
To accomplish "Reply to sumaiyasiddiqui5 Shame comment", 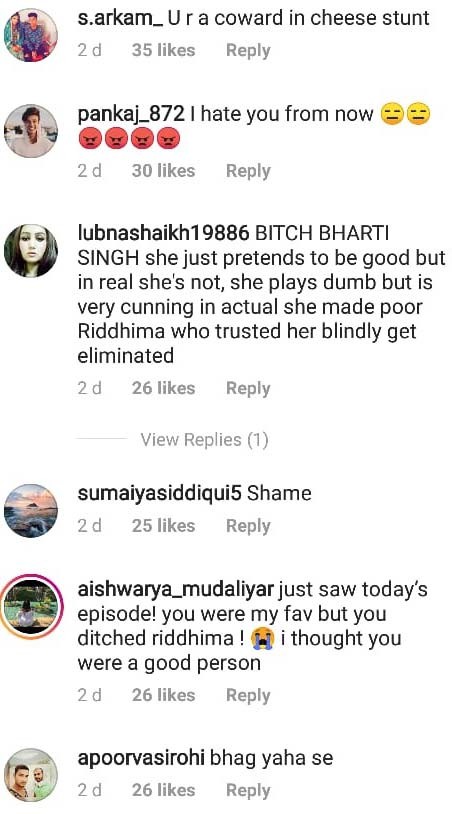I will point(248,526).
